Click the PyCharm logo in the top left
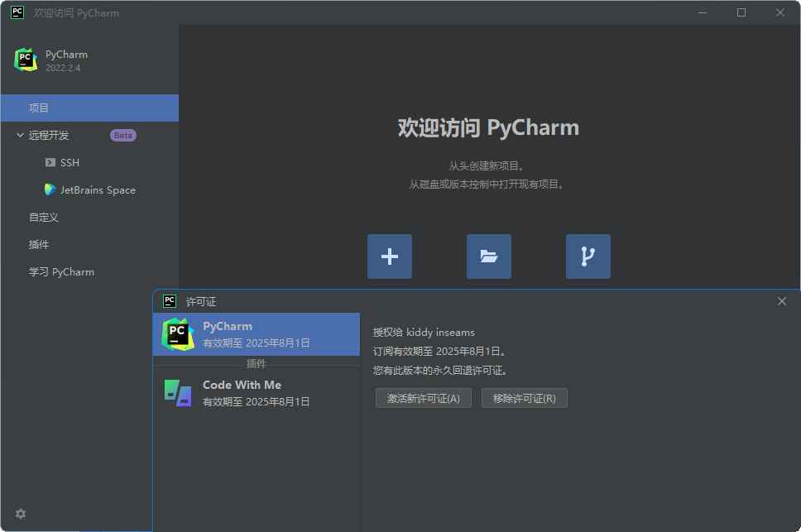 26,60
